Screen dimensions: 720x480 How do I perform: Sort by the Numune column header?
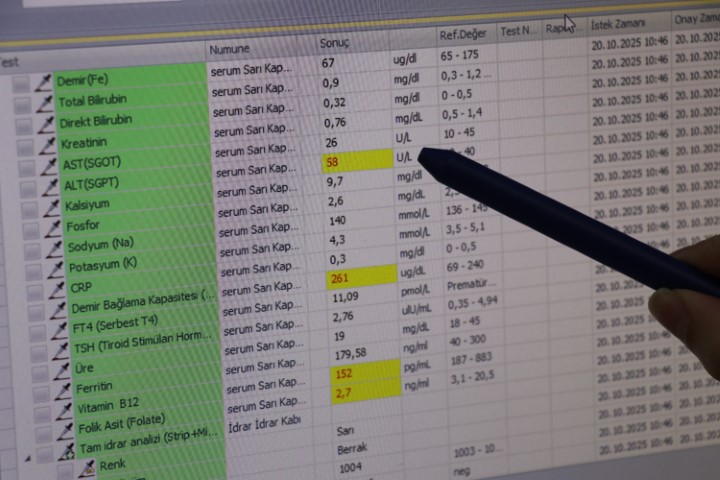click(x=230, y=49)
